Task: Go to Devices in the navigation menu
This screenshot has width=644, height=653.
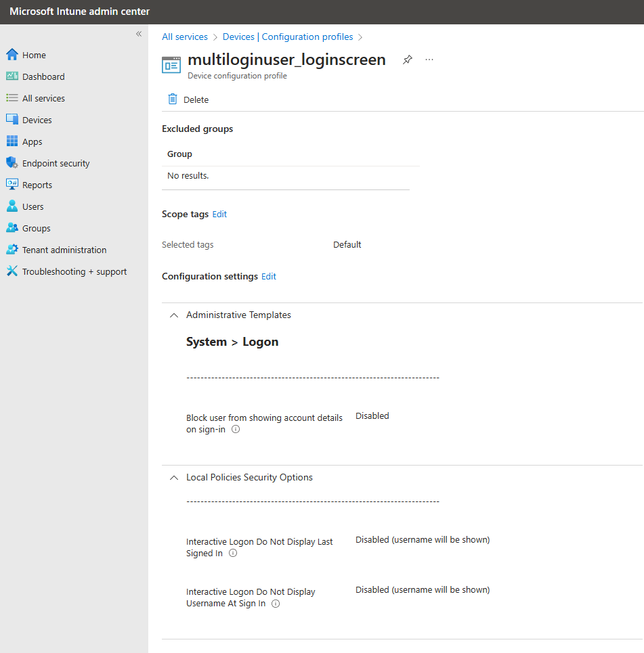Action: coord(37,120)
